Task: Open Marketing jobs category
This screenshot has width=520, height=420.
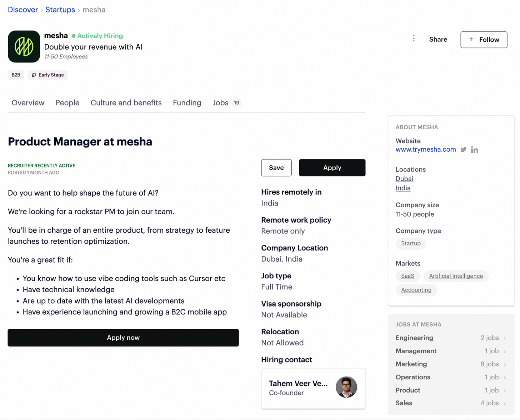Action: click(x=451, y=364)
